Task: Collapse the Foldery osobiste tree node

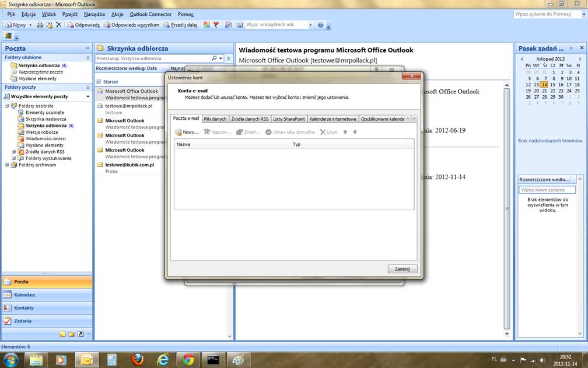Action: click(x=7, y=106)
